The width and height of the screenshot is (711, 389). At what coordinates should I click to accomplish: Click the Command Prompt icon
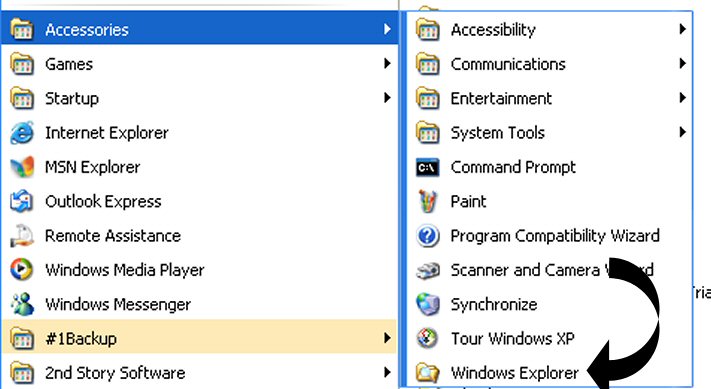coord(428,167)
